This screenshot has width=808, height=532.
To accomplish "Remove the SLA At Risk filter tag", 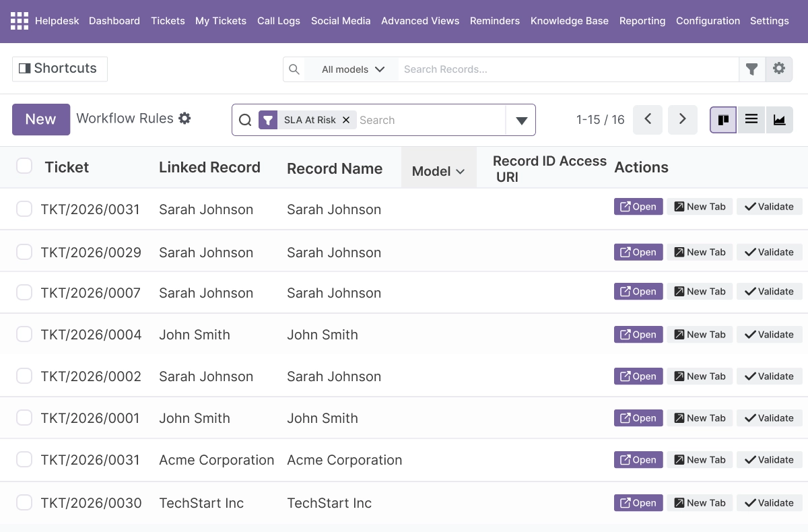I will pyautogui.click(x=346, y=120).
